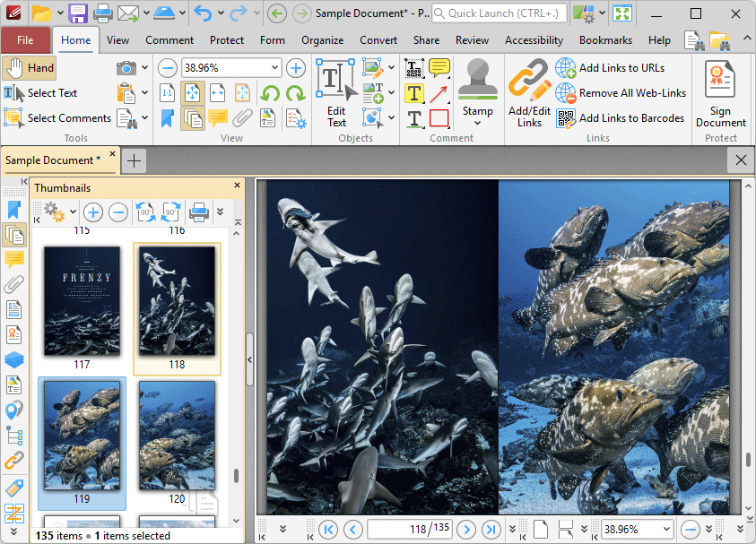Expand the ribbon zoom level dropdown
Screen dimensions: 756x544
[x=274, y=68]
